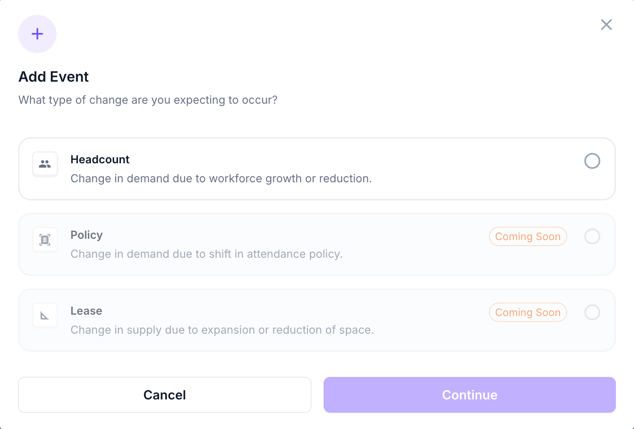Viewport: 634px width, 429px height.
Task: Select the Headcount radio button
Action: [x=592, y=161]
